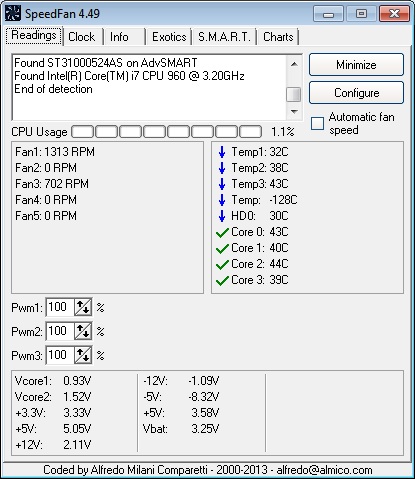Click the down arrow beside Temp -128C
This screenshot has height=479, width=415.
(x=222, y=200)
